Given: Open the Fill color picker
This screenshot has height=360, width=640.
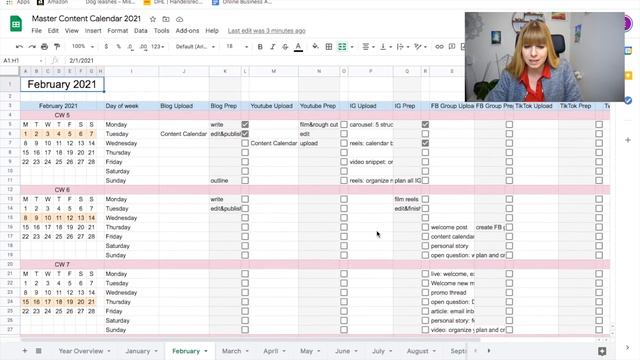Looking at the screenshot, I should 316,47.
